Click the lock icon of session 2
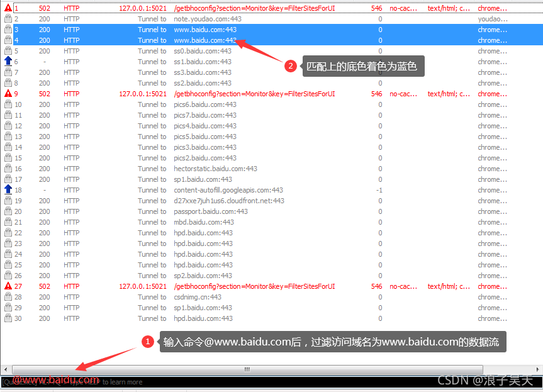 pos(8,18)
